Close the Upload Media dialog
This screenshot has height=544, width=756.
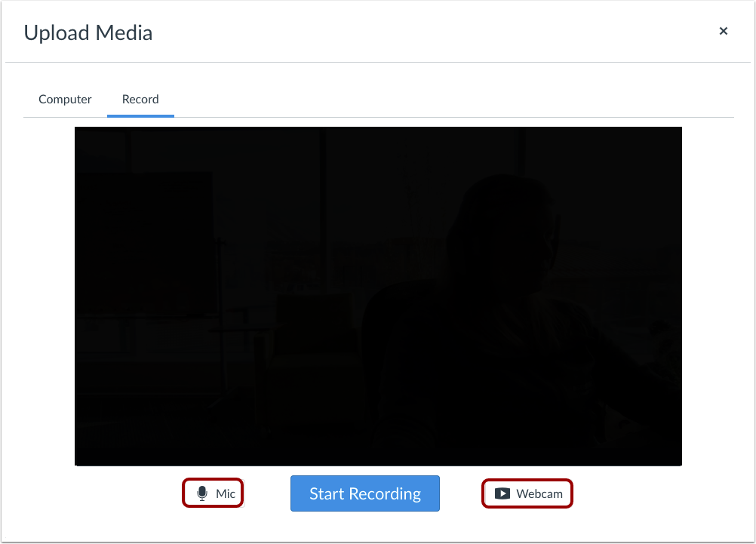pos(724,31)
